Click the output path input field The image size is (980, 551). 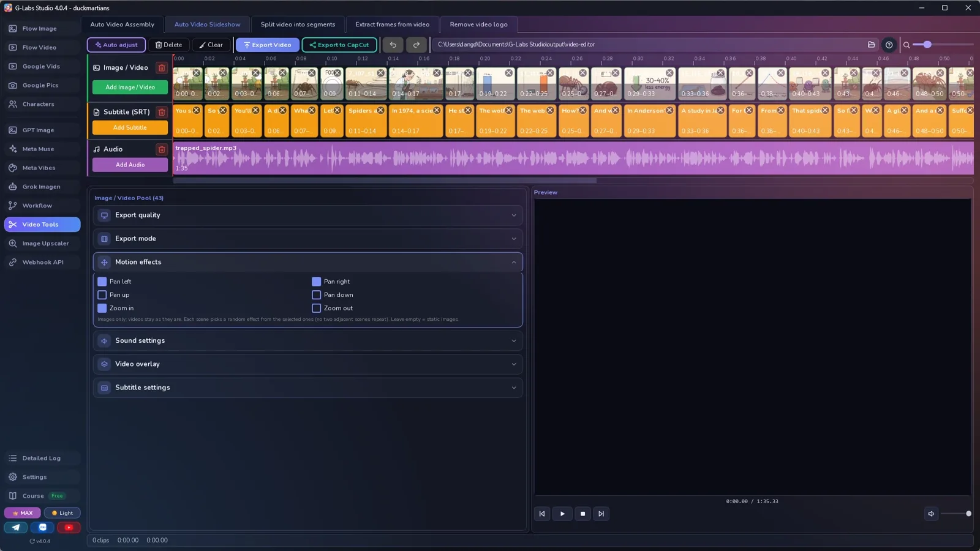point(648,45)
